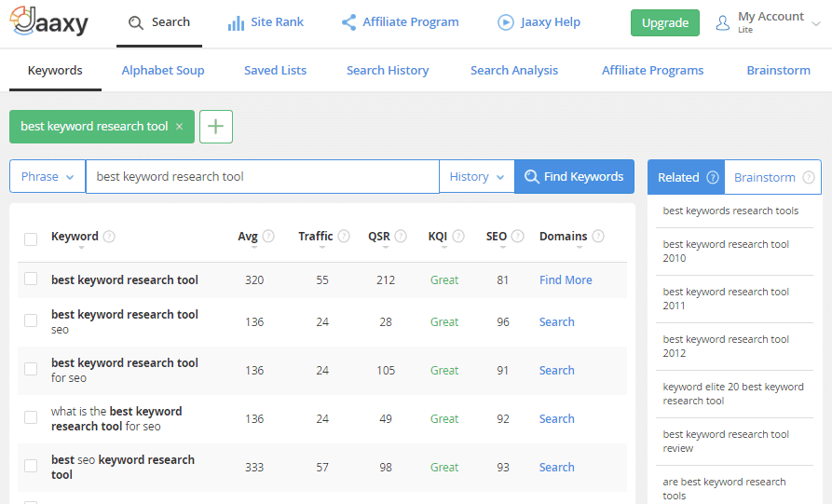Viewport: 832px width, 504px height.
Task: Select related 'best keyword research tool 2011'
Action: (x=726, y=299)
